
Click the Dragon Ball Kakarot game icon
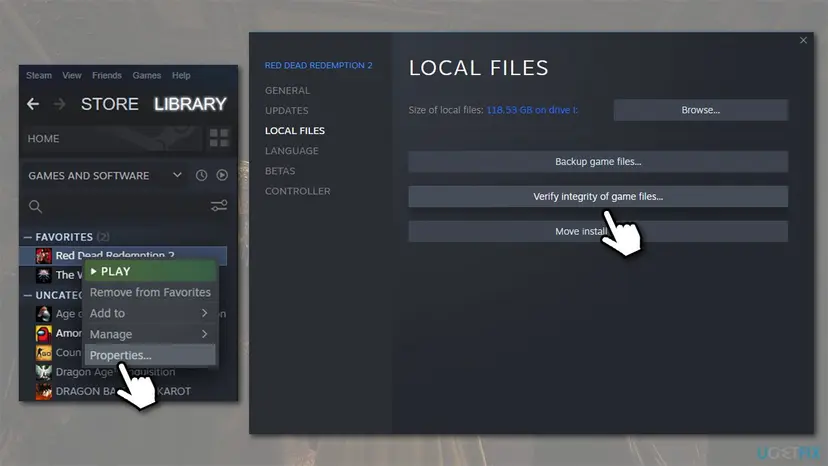tap(44, 392)
